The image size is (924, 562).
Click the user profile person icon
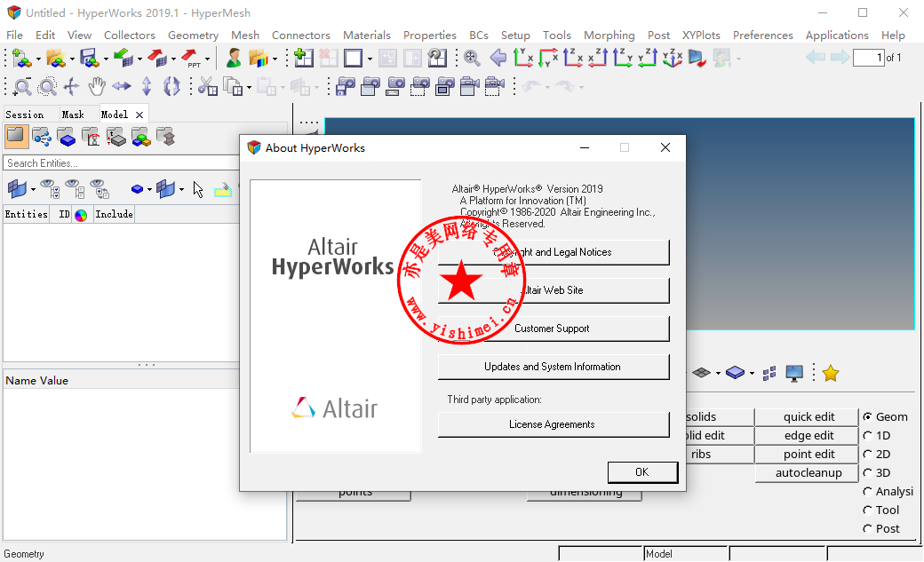coord(234,59)
